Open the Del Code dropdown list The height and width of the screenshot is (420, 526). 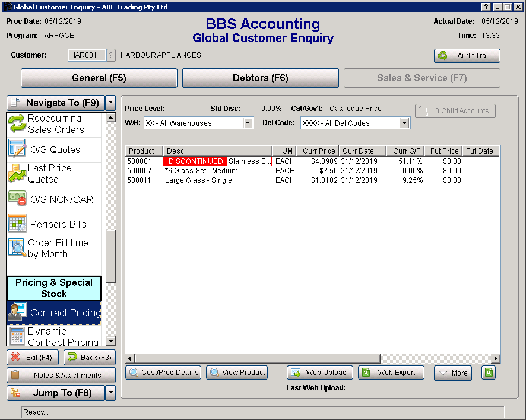click(404, 123)
